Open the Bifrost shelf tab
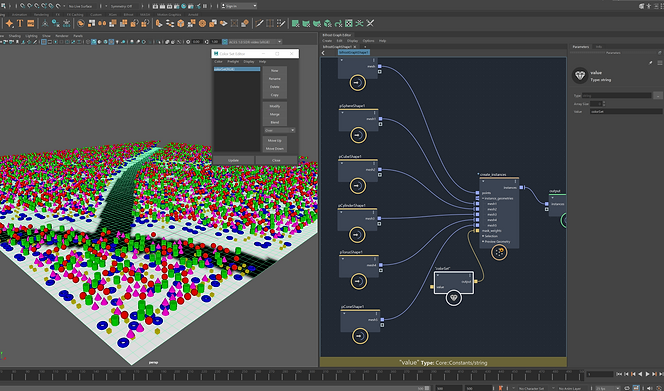Viewport: 664px width, 391px height. tap(128, 14)
